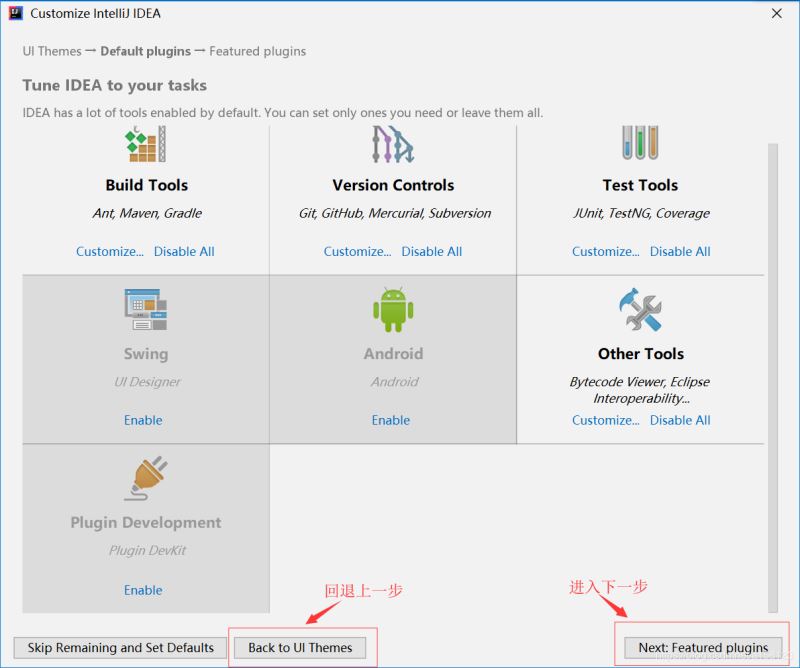Go to UI Themes breadcrumb step
This screenshot has width=800, height=668.
click(52, 51)
